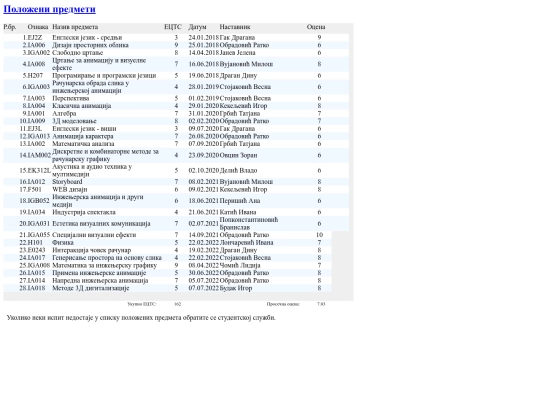Viewport: 540px width, 405px height.
Task: Click teacher name Овцин Зоран
Action: [x=238, y=155]
